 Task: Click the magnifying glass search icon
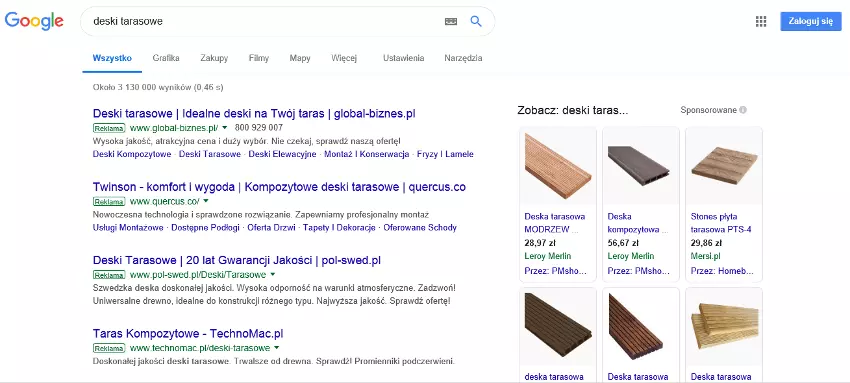tap(476, 21)
